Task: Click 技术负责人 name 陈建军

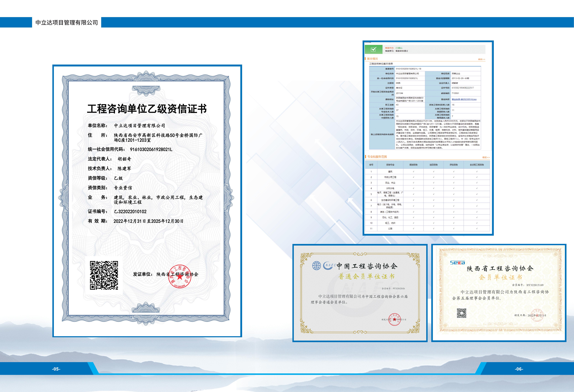Action: 124,169
